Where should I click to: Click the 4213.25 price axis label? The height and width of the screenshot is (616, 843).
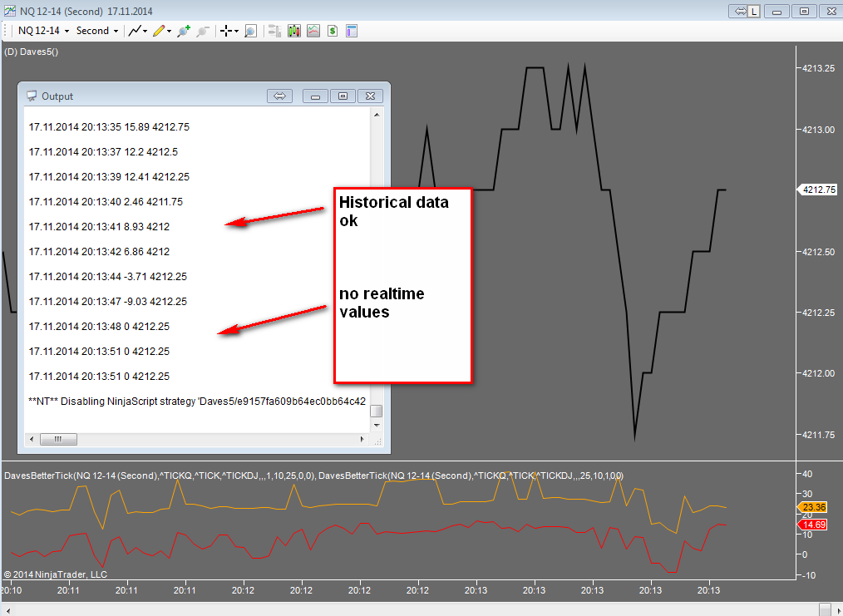pyautogui.click(x=819, y=68)
